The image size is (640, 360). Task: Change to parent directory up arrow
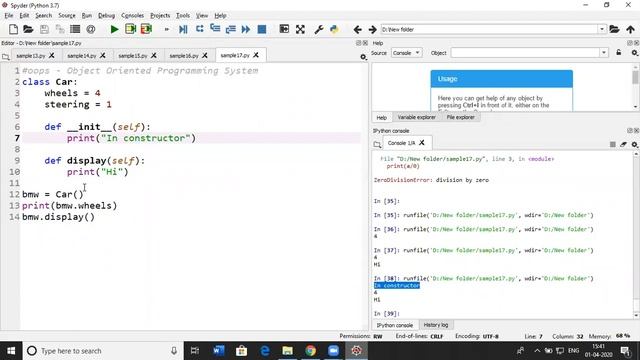coord(630,29)
